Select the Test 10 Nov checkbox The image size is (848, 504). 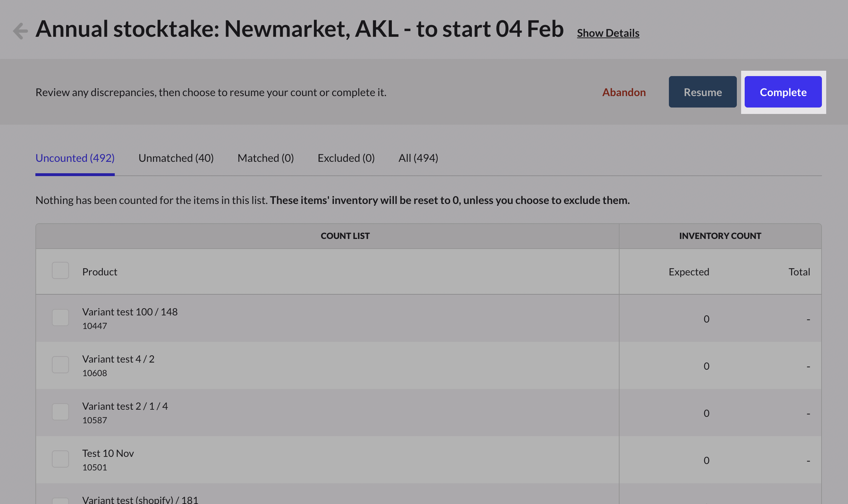click(60, 459)
